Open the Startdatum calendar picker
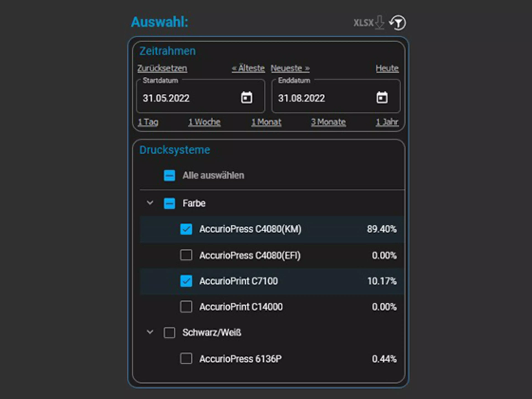532x399 pixels. [x=246, y=98]
